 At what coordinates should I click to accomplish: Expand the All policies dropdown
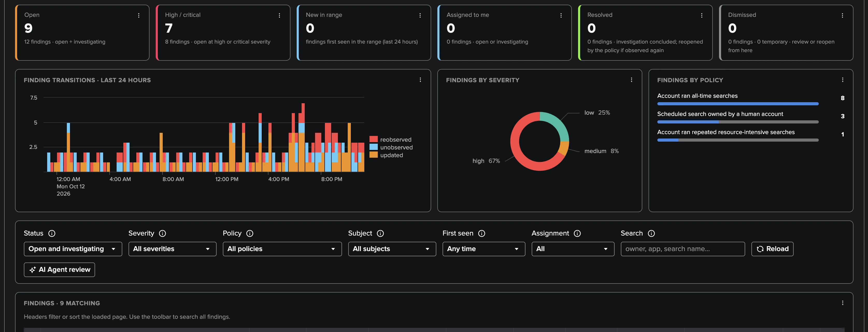(282, 249)
